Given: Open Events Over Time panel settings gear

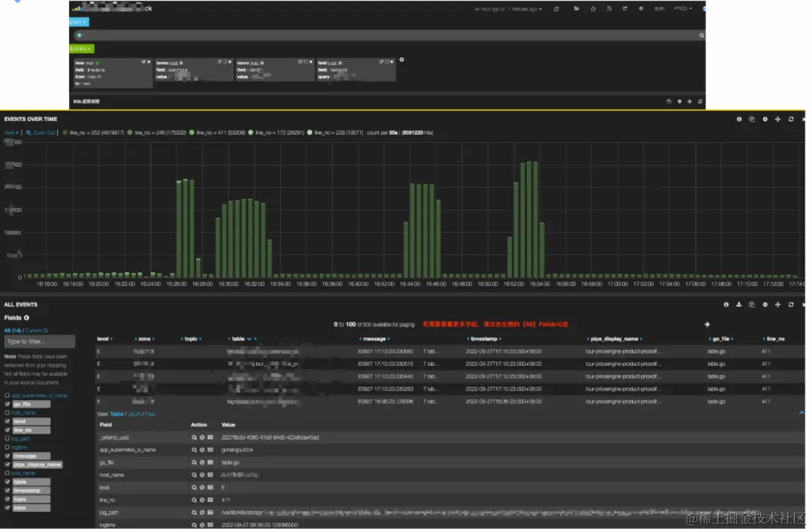Looking at the screenshot, I should click(765, 119).
